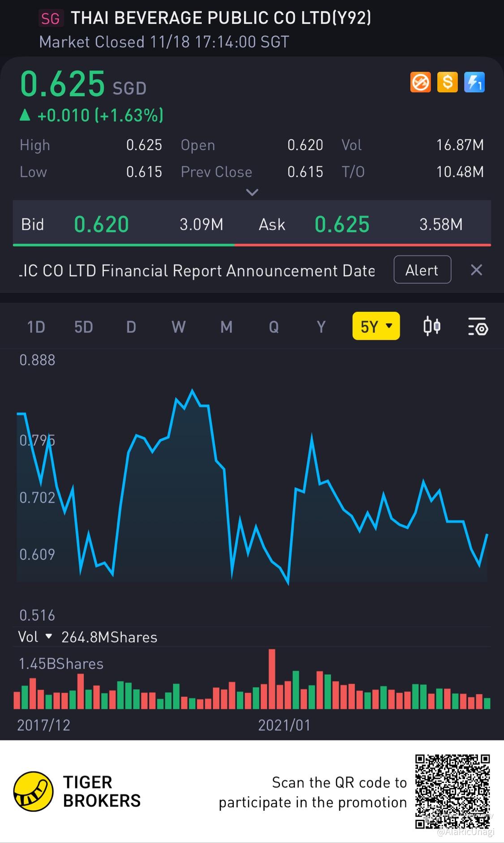Viewport: 504px width, 843px height.
Task: Tap the current price 0.625 SGD
Action: [x=83, y=84]
